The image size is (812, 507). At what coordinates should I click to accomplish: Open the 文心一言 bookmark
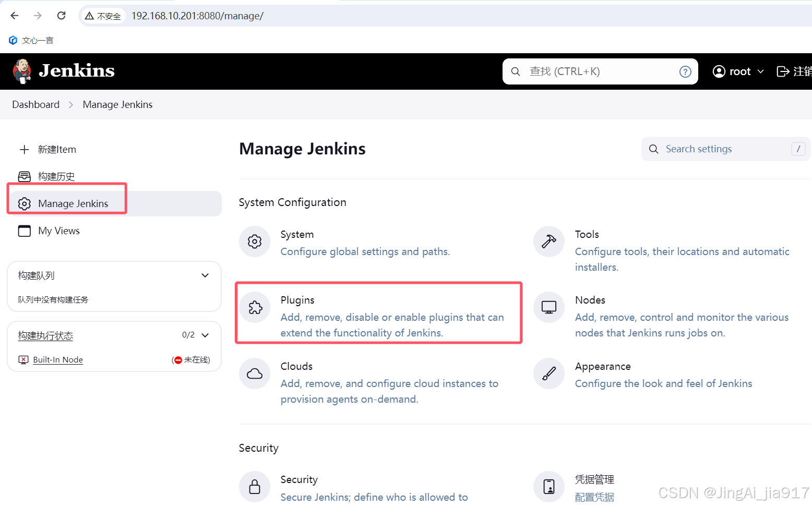[31, 40]
